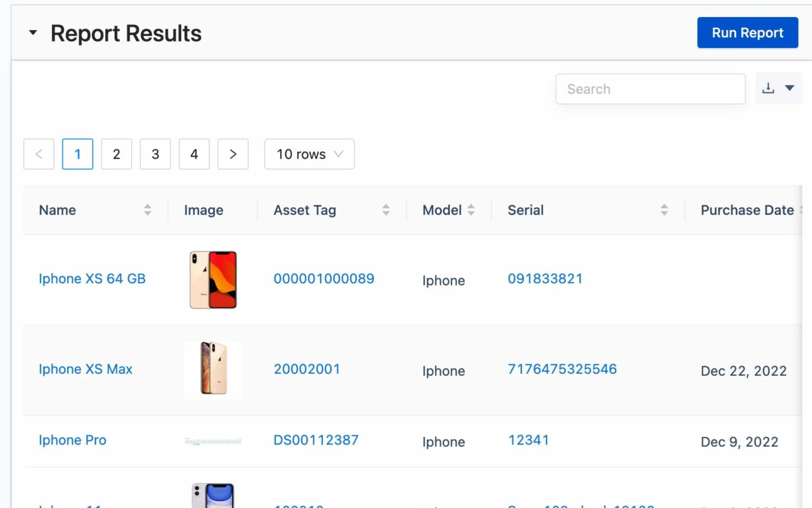Click purchase date Dec 22, 2022
This screenshot has width=812, height=508.
coord(743,371)
